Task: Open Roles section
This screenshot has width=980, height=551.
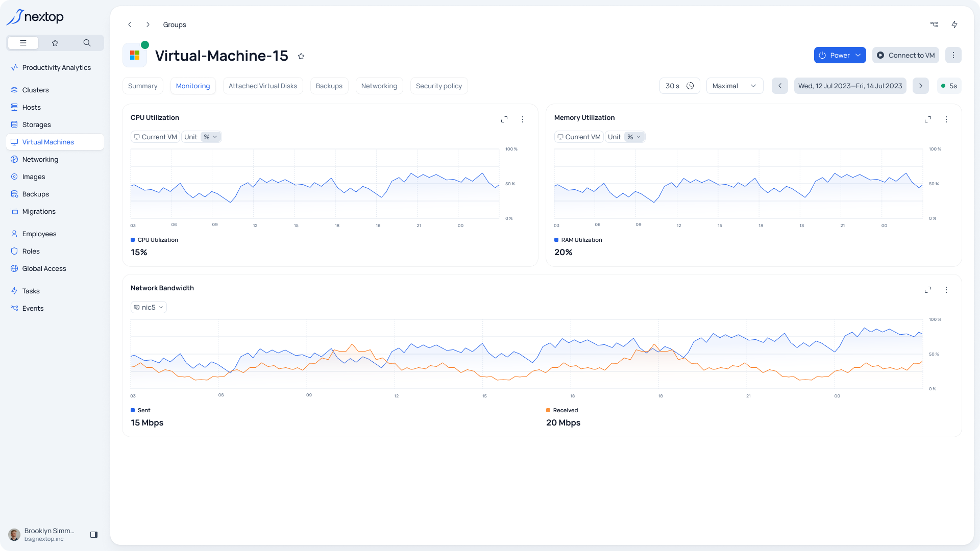Action: pos(55,251)
